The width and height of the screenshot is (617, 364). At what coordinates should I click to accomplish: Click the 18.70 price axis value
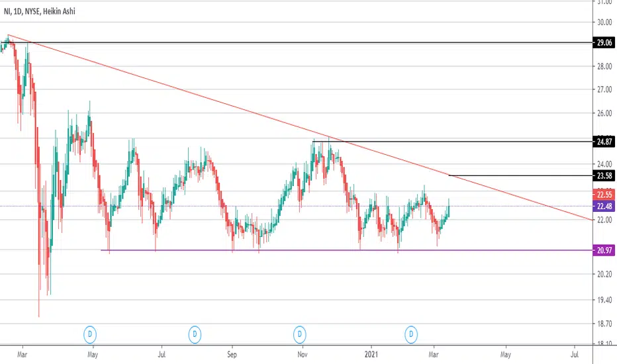click(x=604, y=324)
